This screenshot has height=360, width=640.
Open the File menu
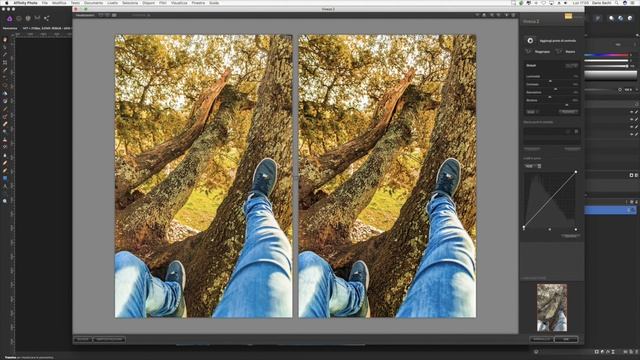[44, 3]
